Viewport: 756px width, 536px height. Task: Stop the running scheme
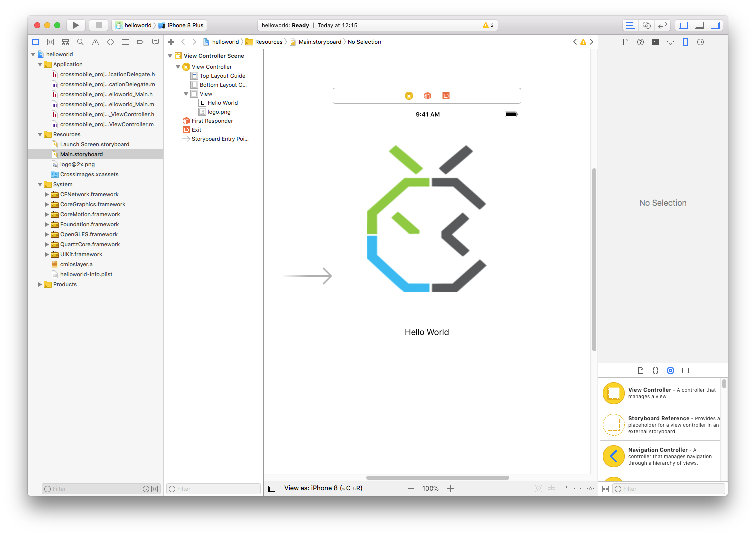[99, 25]
